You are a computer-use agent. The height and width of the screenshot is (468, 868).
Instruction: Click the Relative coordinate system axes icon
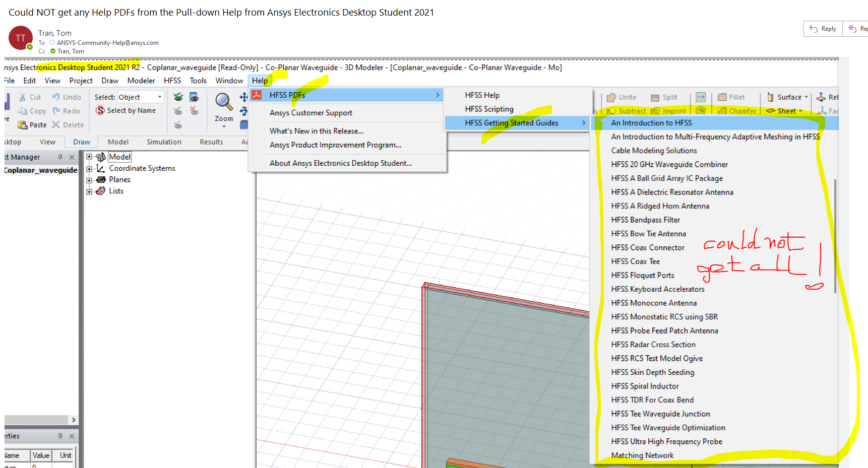click(x=821, y=97)
